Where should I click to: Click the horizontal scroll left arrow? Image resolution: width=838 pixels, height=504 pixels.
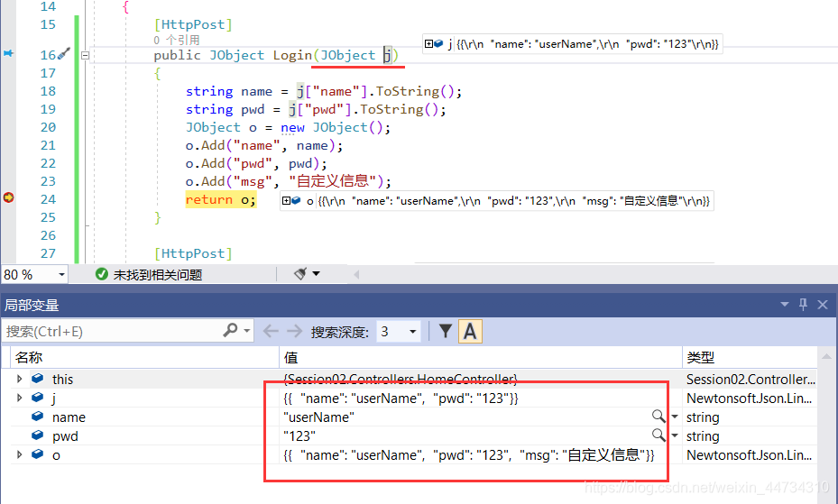click(356, 274)
